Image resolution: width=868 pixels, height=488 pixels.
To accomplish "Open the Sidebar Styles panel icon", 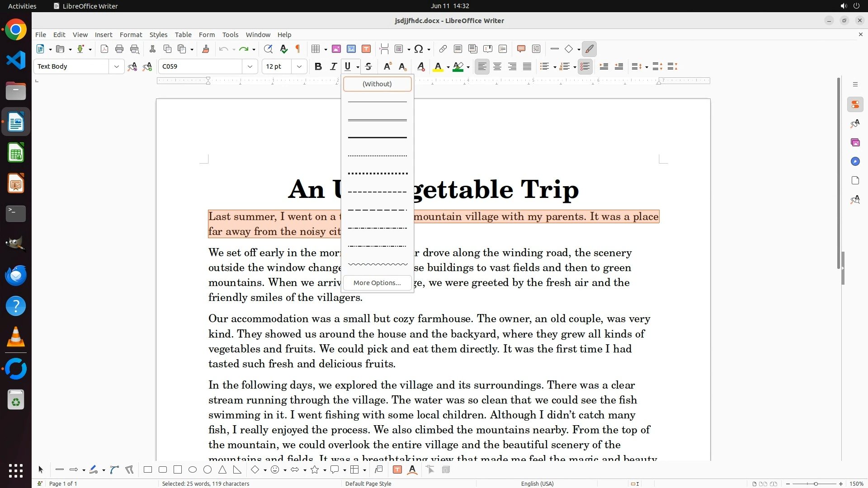I will [855, 124].
